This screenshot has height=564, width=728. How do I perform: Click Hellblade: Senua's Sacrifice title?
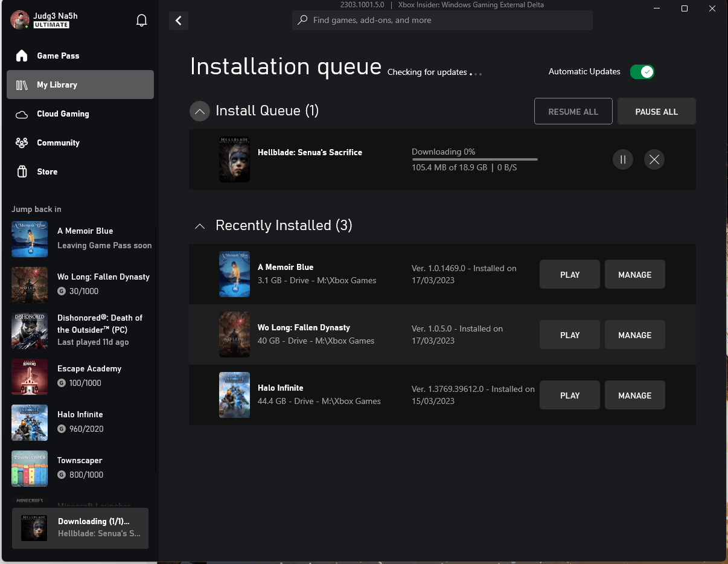[x=310, y=152]
